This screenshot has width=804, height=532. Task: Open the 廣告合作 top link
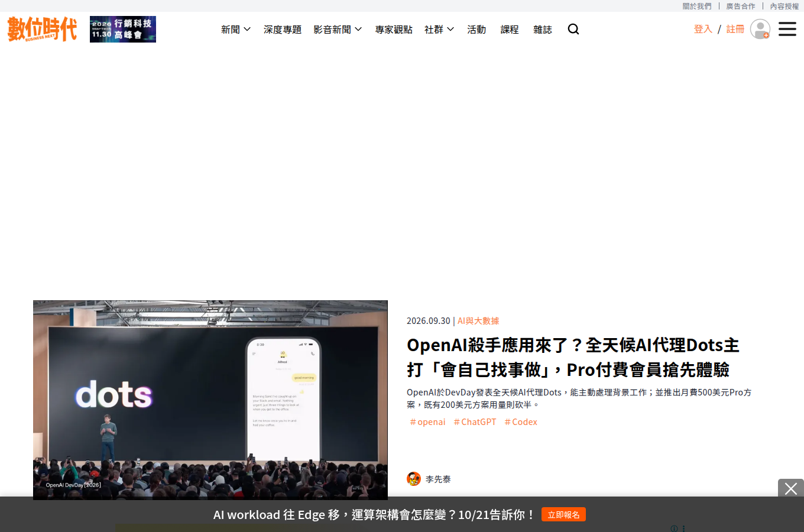pyautogui.click(x=741, y=6)
